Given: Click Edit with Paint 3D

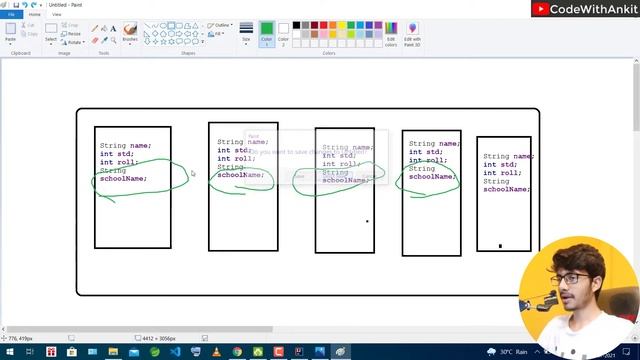Looking at the screenshot, I should pos(412,34).
